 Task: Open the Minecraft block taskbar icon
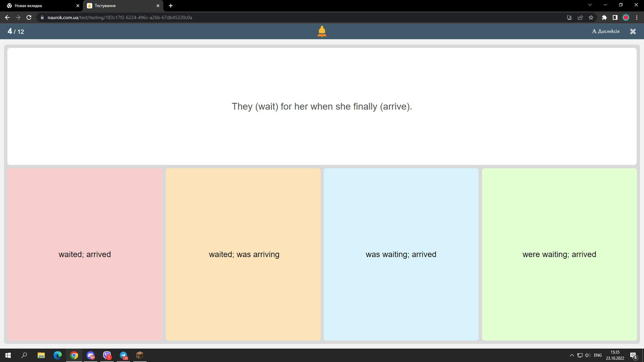coord(140,355)
